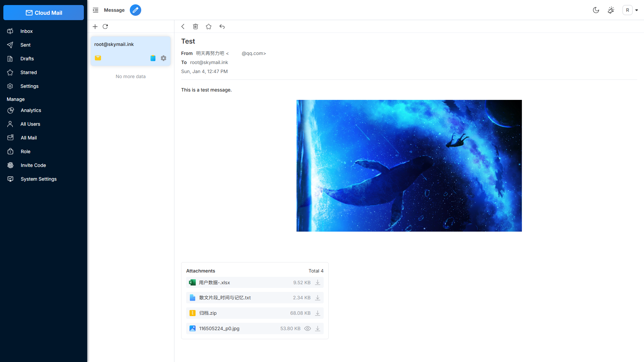Add a new account with the plus icon
Viewport: 644px width, 362px height.
coord(95,26)
